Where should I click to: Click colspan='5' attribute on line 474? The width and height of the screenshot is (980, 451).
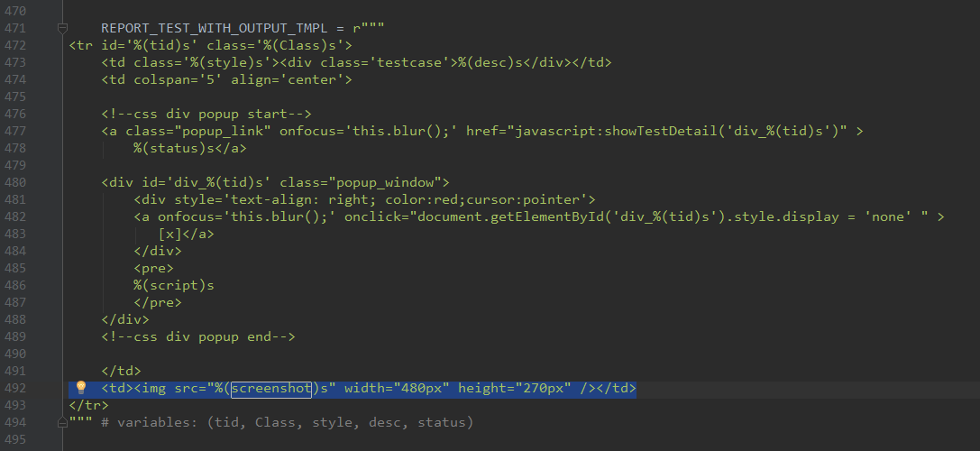coord(179,80)
